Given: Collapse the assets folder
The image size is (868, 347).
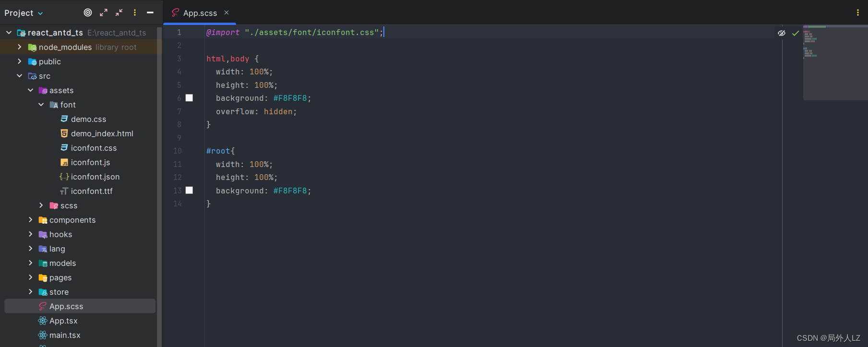Looking at the screenshot, I should coord(31,90).
